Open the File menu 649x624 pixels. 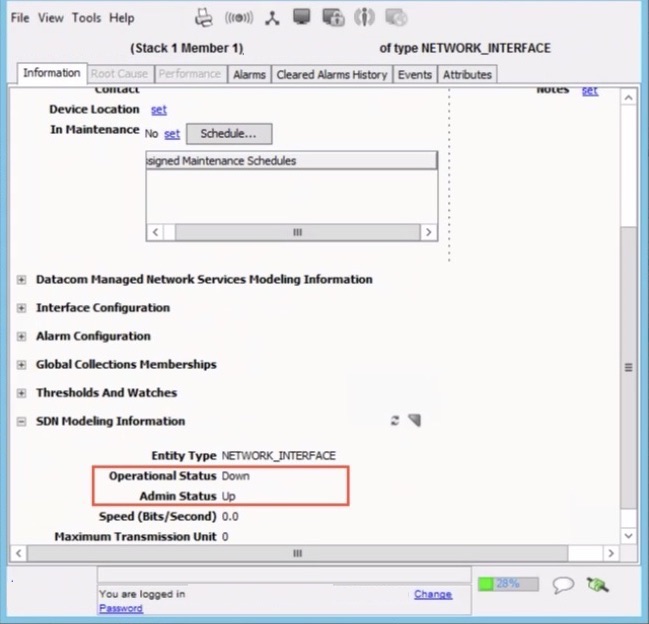click(x=20, y=18)
